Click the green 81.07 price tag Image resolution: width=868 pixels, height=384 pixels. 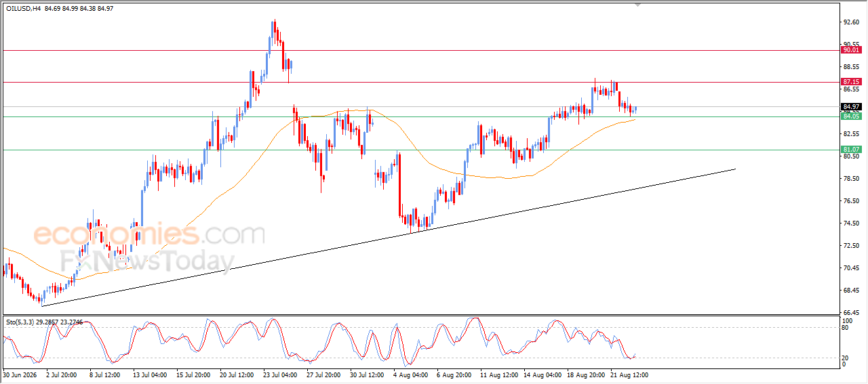[x=850, y=150]
